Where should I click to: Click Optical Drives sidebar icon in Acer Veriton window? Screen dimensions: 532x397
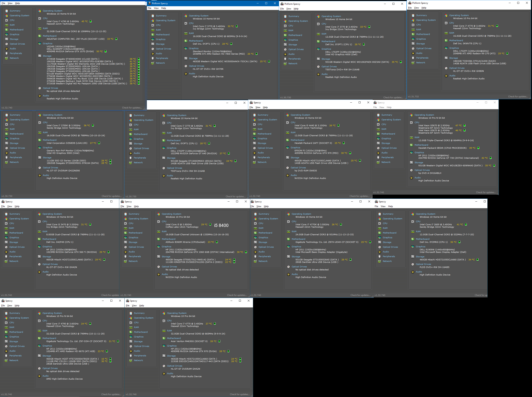pos(131,346)
